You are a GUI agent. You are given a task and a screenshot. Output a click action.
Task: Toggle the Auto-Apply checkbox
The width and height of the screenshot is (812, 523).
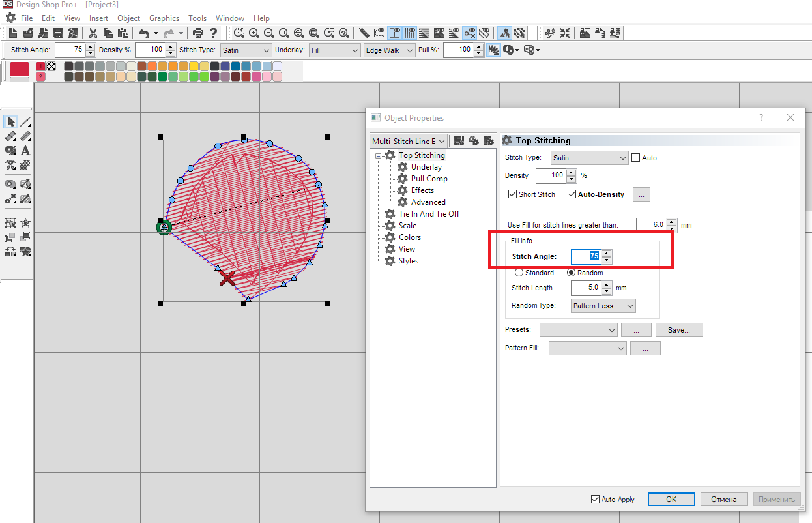[x=595, y=500]
